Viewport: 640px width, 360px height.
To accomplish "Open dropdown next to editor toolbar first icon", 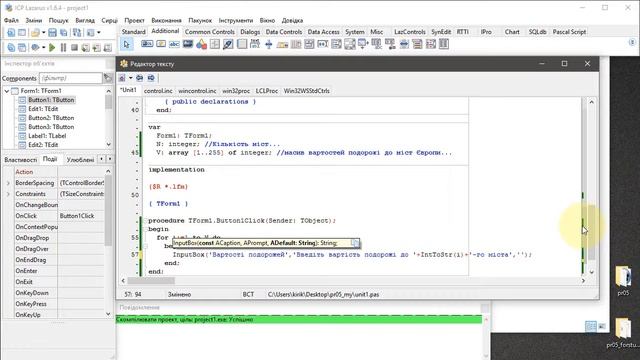I will coord(131,78).
